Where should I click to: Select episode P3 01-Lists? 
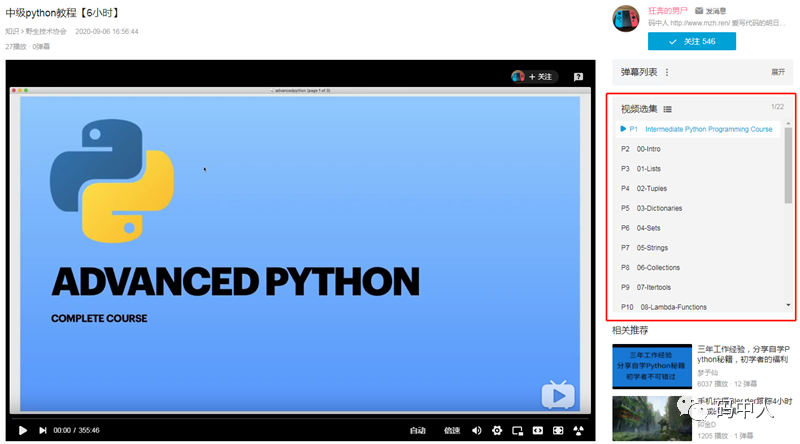click(697, 169)
